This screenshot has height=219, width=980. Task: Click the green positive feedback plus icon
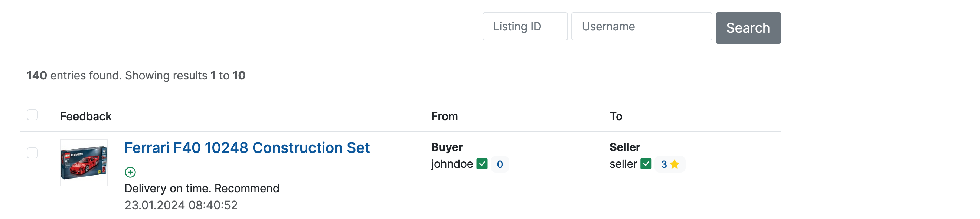point(130,172)
